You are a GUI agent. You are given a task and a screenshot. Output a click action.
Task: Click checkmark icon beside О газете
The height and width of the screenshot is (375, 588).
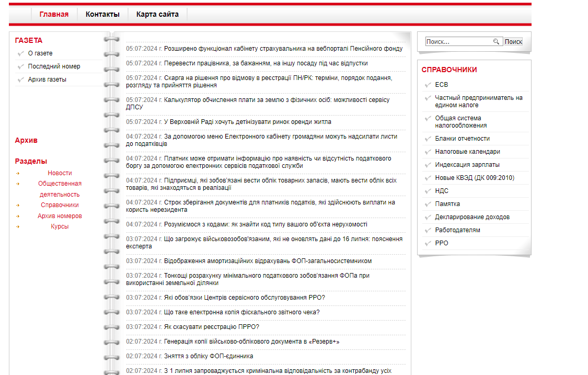[x=20, y=54]
